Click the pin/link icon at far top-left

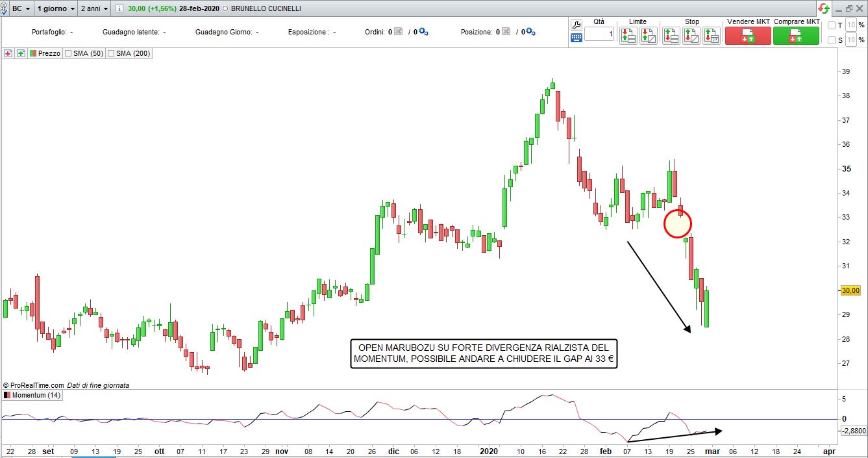tap(4, 8)
